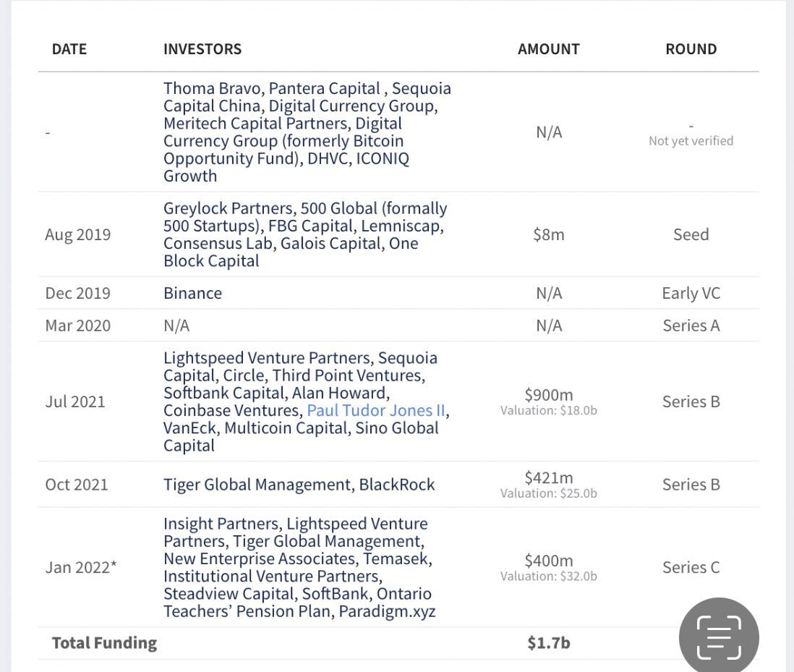The height and width of the screenshot is (672, 794).
Task: Click the $400m Series C amount
Action: 549,561
